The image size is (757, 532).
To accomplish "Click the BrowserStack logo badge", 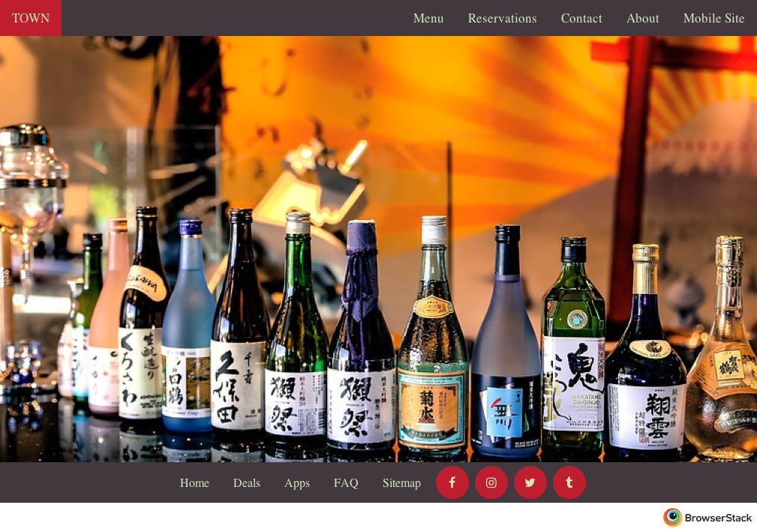I will click(x=707, y=518).
